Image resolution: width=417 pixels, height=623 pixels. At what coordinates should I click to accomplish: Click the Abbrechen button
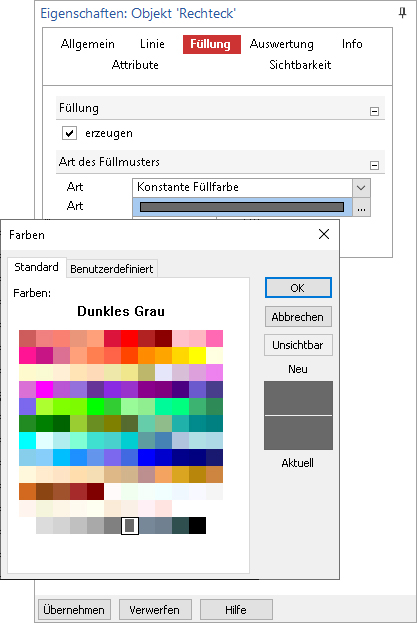(298, 317)
